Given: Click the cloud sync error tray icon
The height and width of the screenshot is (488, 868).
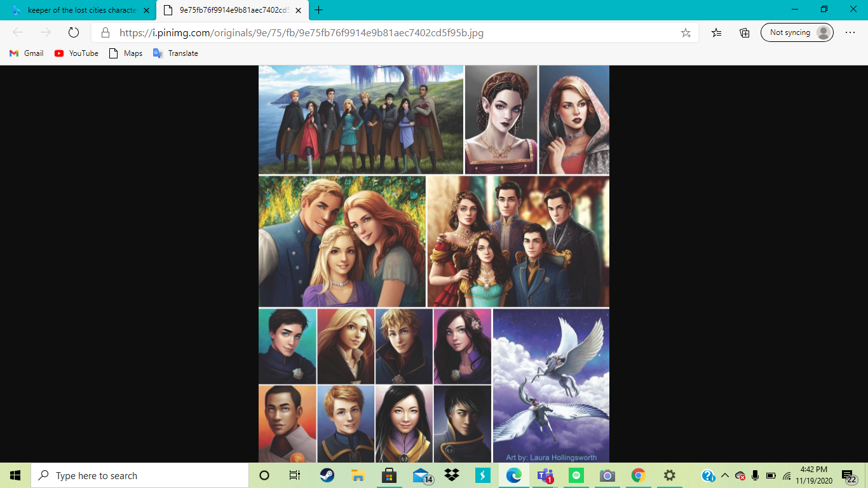Looking at the screenshot, I should tap(740, 475).
